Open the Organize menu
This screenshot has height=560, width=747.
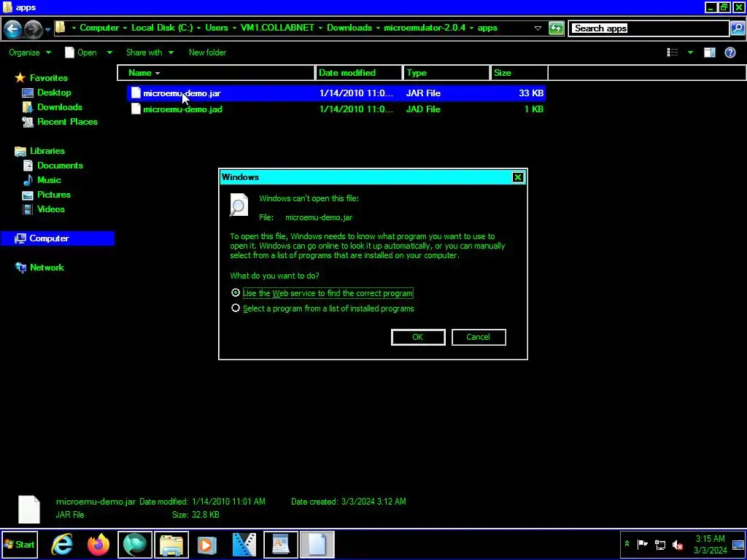(29, 52)
